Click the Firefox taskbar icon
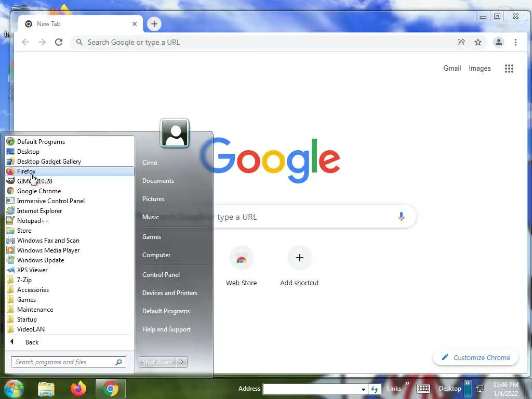 pyautogui.click(x=78, y=389)
